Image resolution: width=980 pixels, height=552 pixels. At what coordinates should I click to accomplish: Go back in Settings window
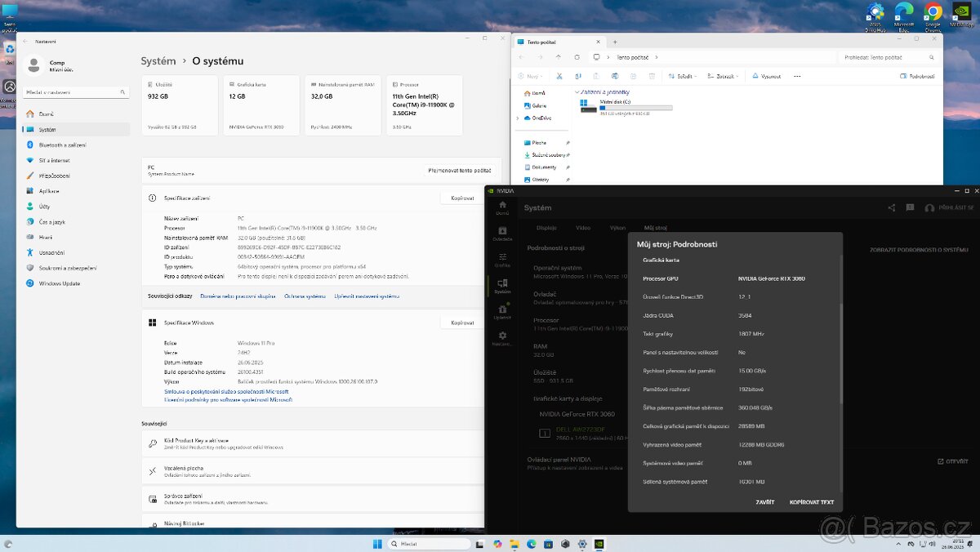point(25,41)
